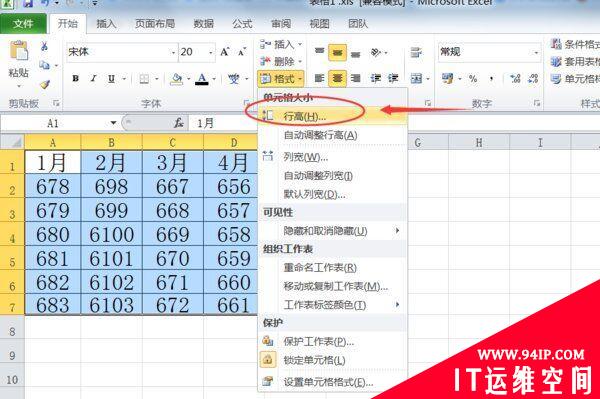Toggle center horizontal alignment
Screen dimensions: 600x399
point(337,78)
